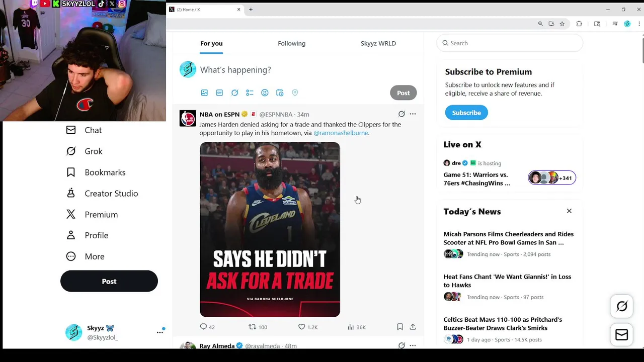This screenshot has height=362, width=644.
Task: Bookmark this page with star icon
Action: [562, 24]
